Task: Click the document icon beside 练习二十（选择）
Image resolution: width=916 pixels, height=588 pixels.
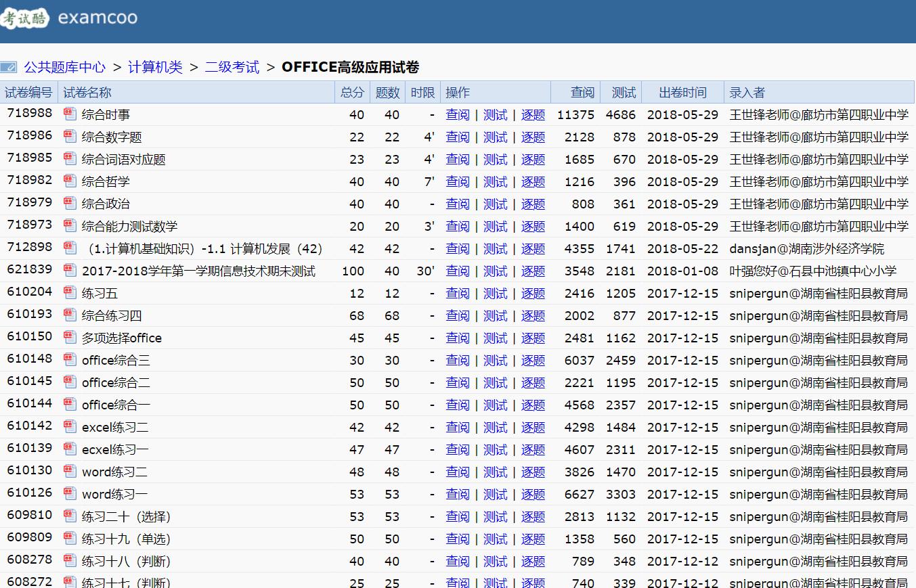Action: tap(70, 516)
